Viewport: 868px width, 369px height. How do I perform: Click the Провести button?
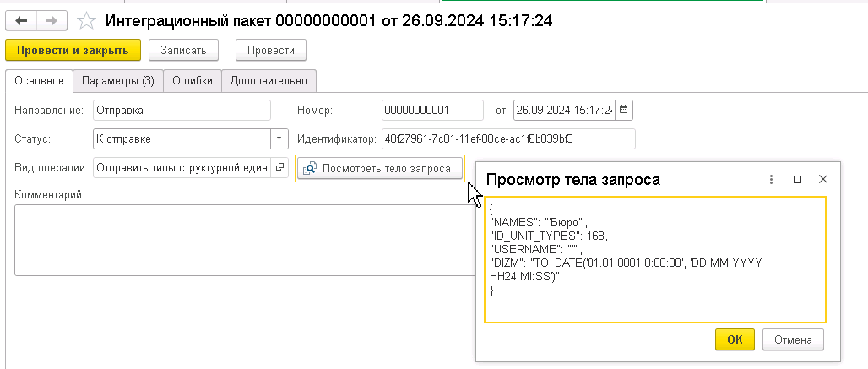coord(270,50)
